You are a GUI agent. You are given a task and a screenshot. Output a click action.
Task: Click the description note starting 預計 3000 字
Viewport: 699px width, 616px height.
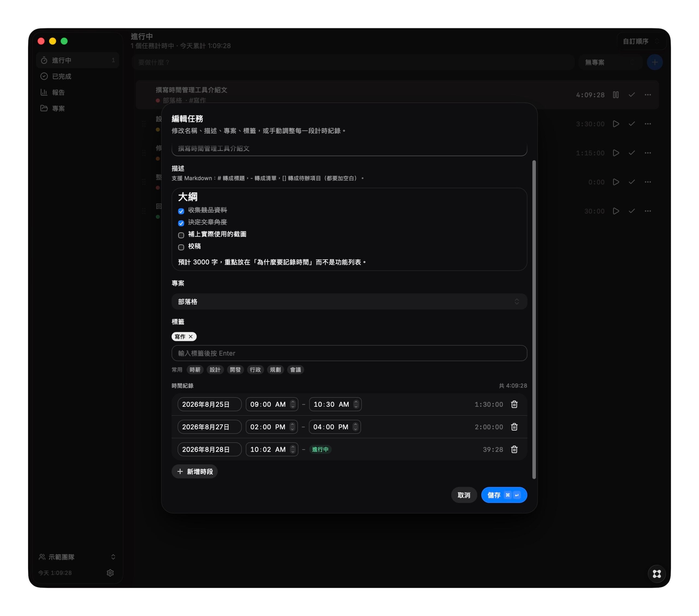[x=272, y=262]
